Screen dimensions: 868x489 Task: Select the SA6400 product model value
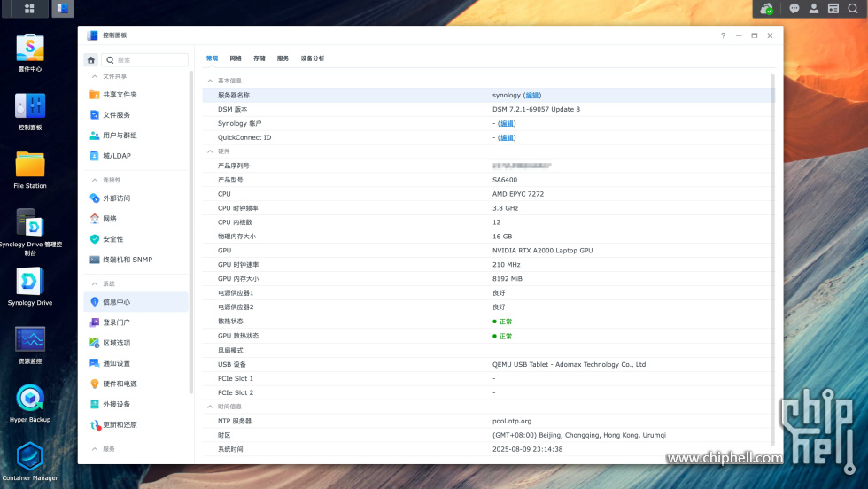tap(505, 180)
